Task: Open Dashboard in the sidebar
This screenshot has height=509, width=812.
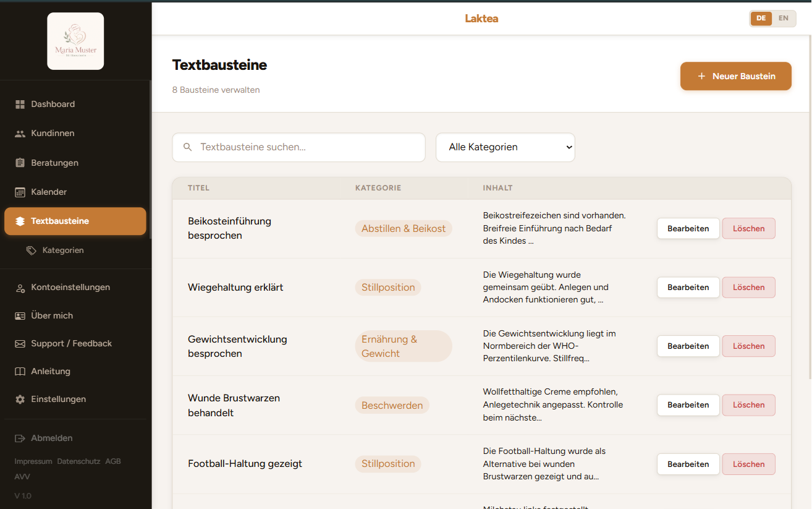Action: [75, 105]
